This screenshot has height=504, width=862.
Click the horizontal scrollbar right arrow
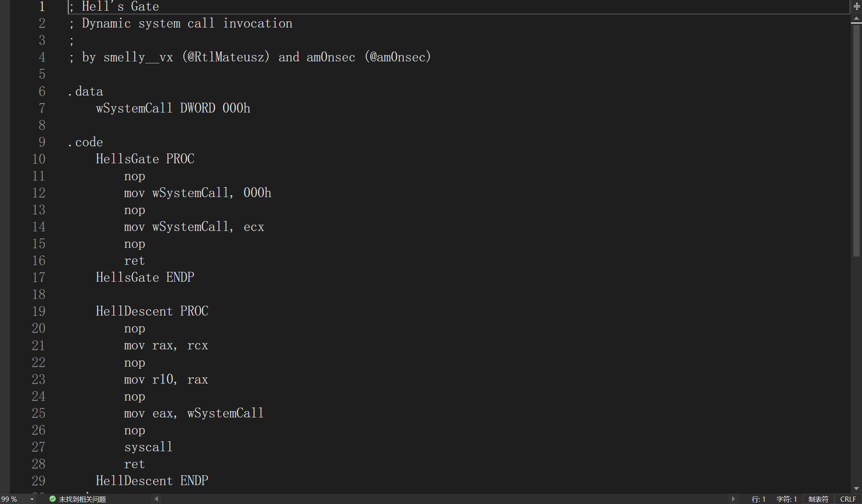pyautogui.click(x=733, y=499)
